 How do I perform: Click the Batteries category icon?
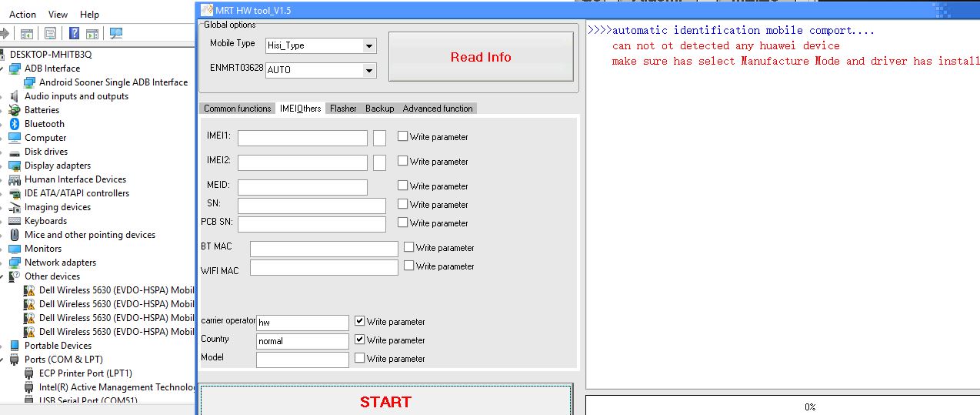15,110
